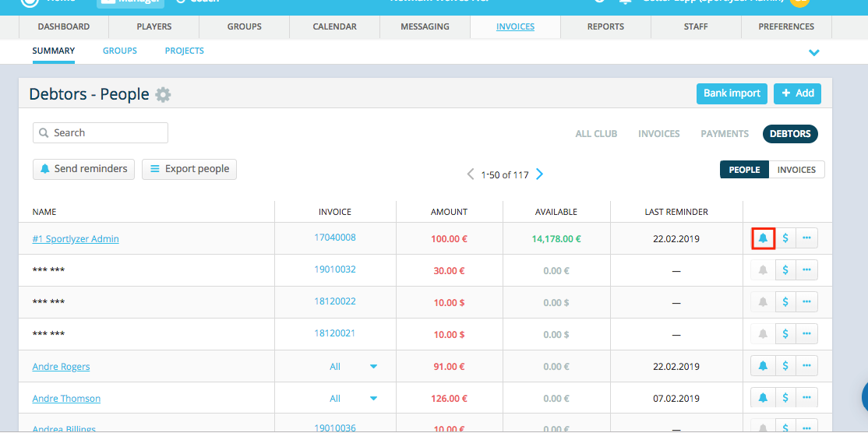This screenshot has height=433, width=868.
Task: Click dollar icon for Andre Thomson
Action: pos(785,398)
